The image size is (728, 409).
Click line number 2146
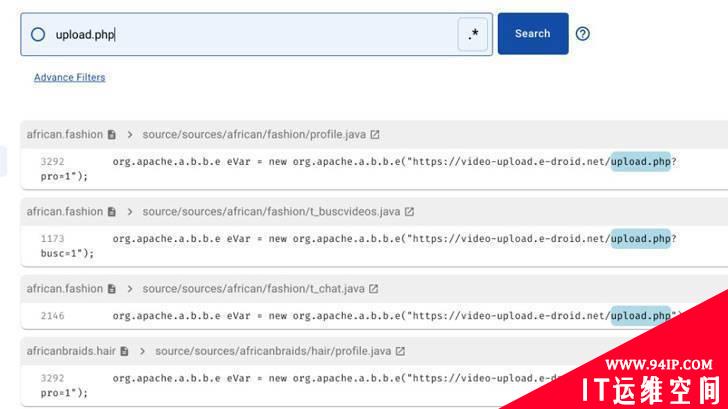click(52, 316)
